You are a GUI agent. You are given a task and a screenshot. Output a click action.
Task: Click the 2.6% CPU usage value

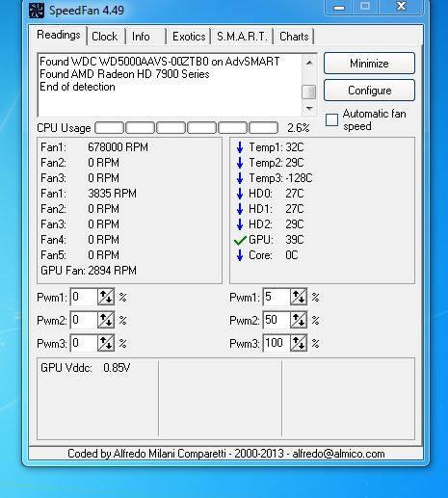tap(299, 128)
